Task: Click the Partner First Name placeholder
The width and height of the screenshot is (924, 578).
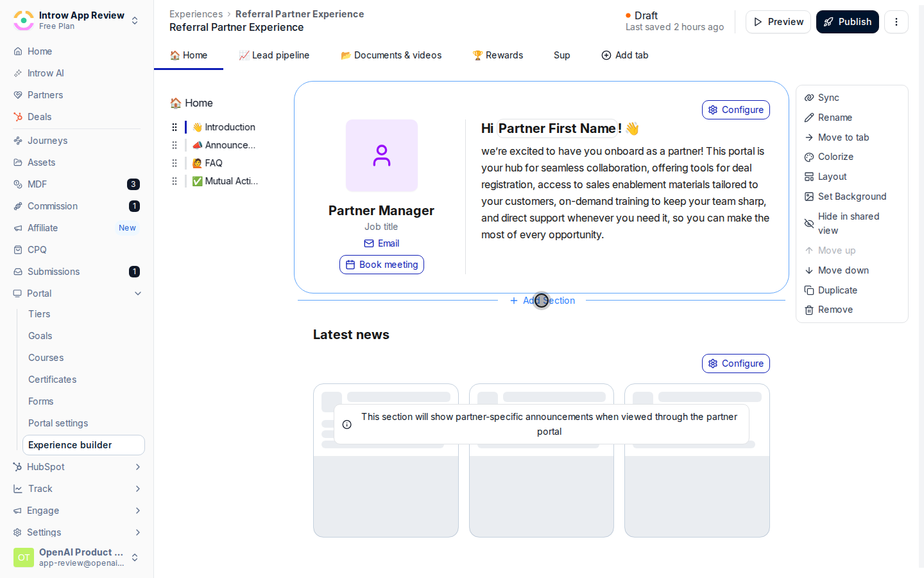Action: (x=557, y=128)
